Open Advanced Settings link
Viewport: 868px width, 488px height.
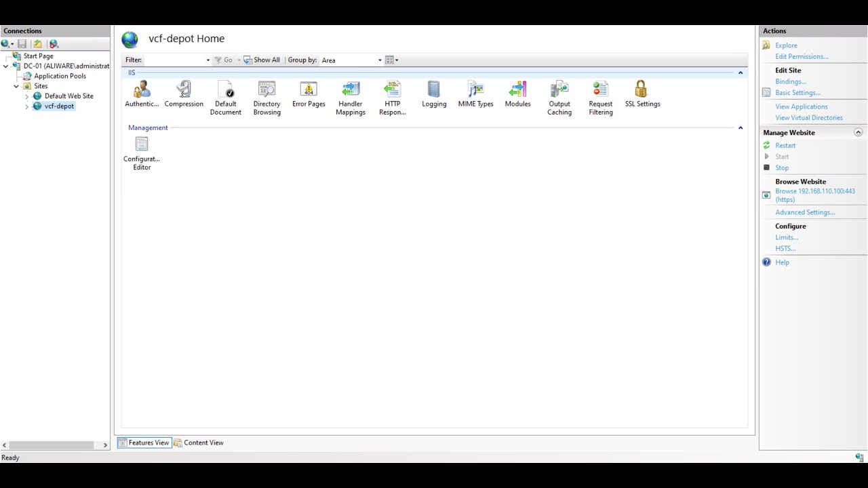click(x=805, y=213)
